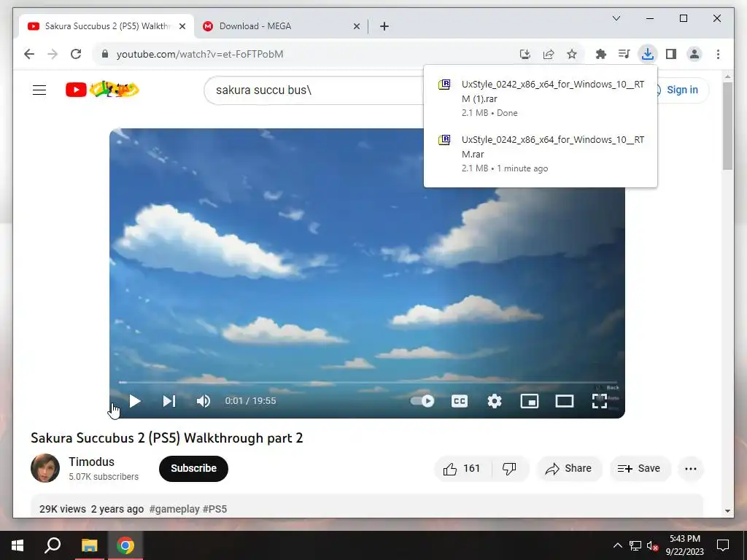Click the #gameplay hashtag

pos(174,509)
